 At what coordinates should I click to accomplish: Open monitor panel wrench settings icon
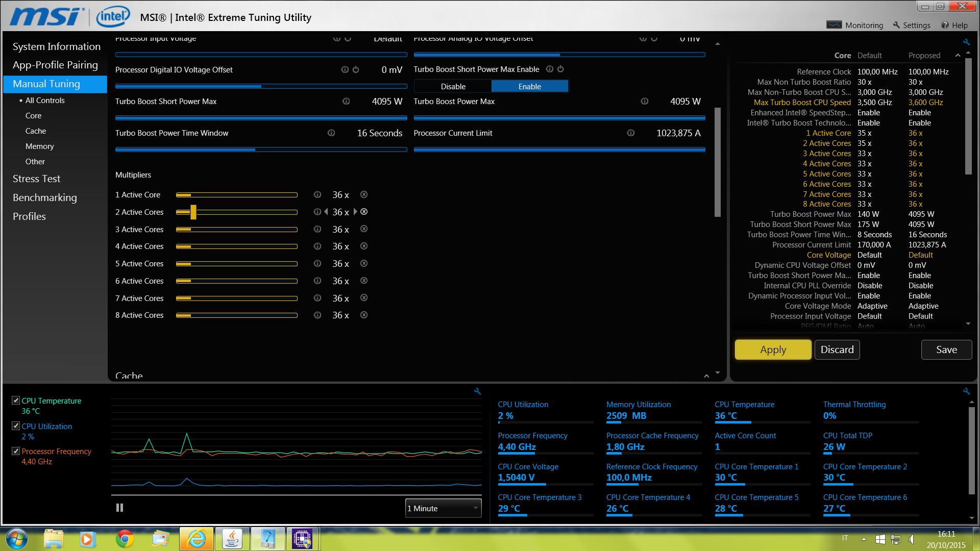pos(966,391)
